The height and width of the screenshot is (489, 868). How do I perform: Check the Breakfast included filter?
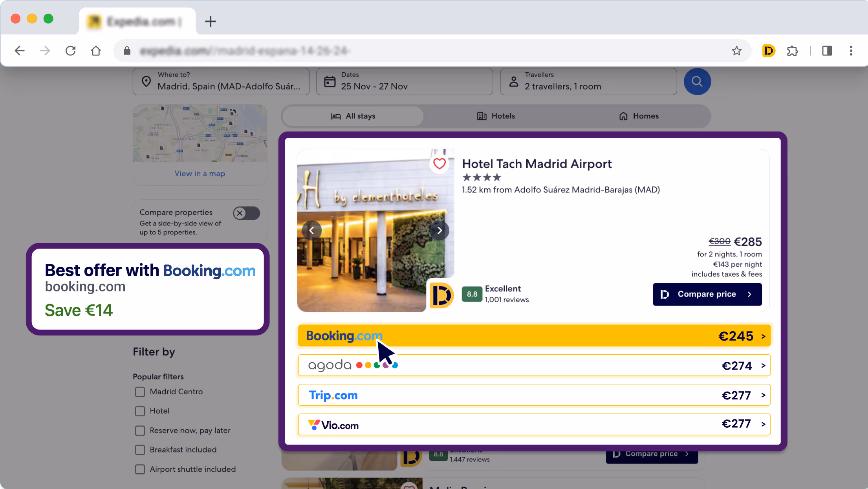(140, 450)
